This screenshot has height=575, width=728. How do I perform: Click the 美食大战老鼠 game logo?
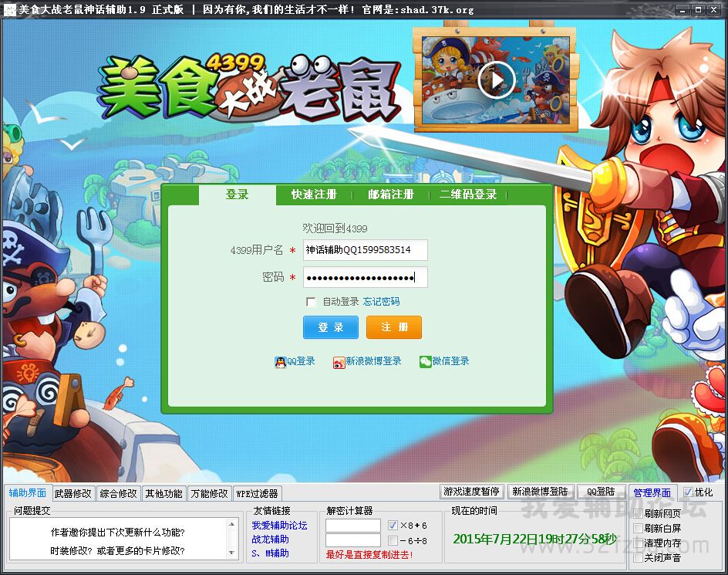tap(249, 88)
